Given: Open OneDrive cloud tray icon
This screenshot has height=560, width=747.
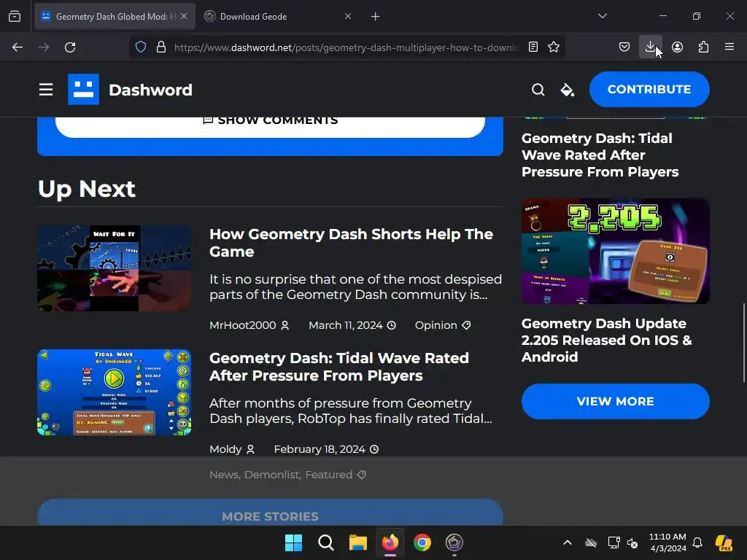Looking at the screenshot, I should tap(591, 542).
